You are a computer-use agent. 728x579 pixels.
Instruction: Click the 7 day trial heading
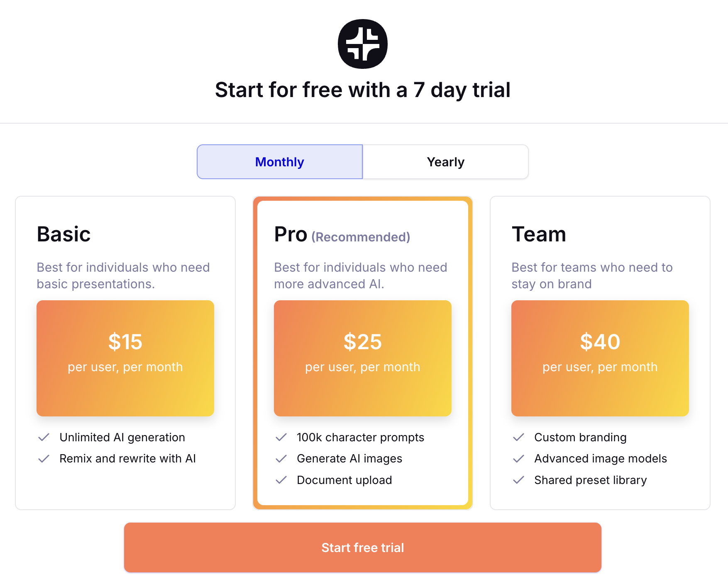pyautogui.click(x=362, y=90)
